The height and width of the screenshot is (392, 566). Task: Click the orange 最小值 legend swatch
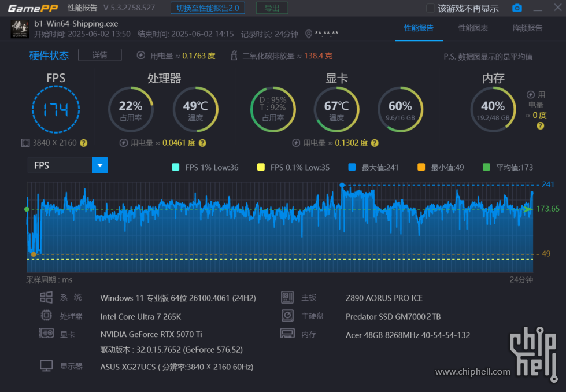[421, 167]
